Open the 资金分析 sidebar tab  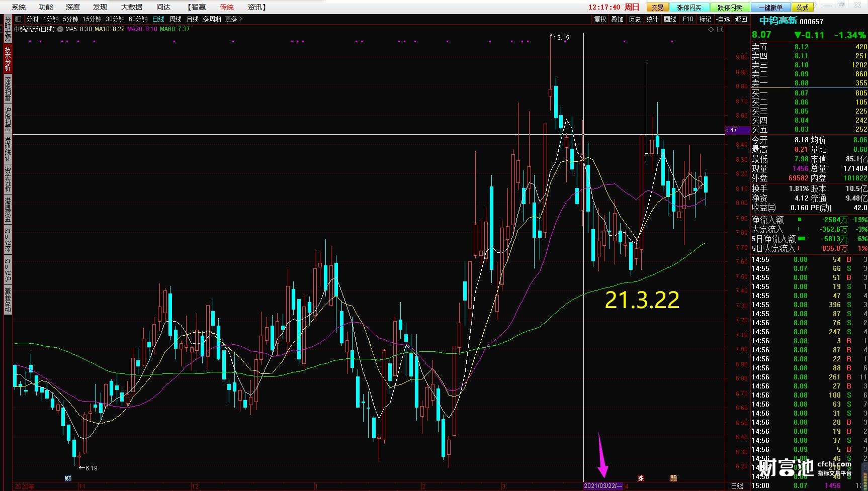[x=8, y=180]
